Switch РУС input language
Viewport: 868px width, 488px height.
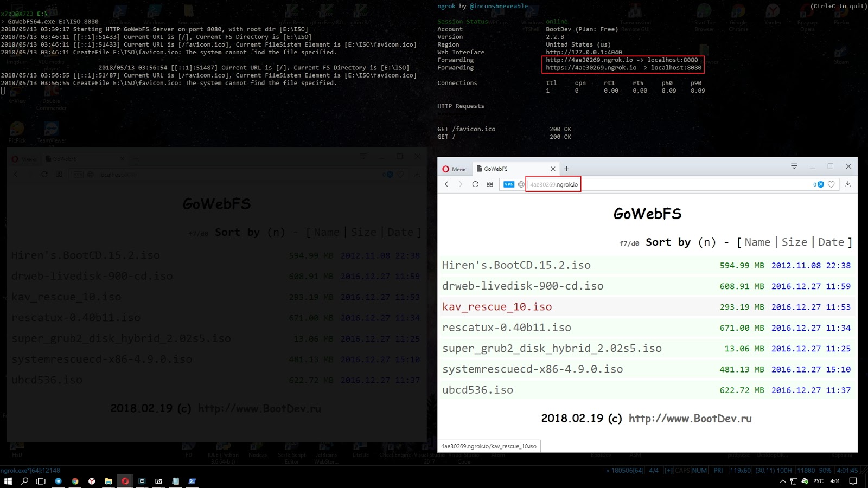point(818,481)
